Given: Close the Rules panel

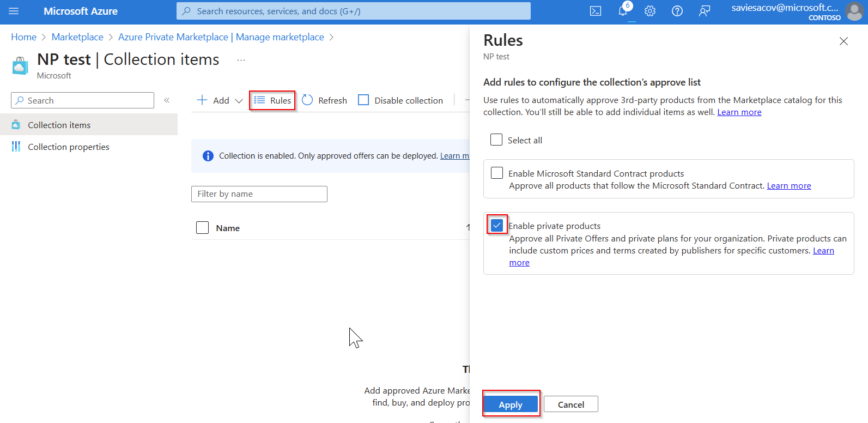Looking at the screenshot, I should (x=843, y=41).
